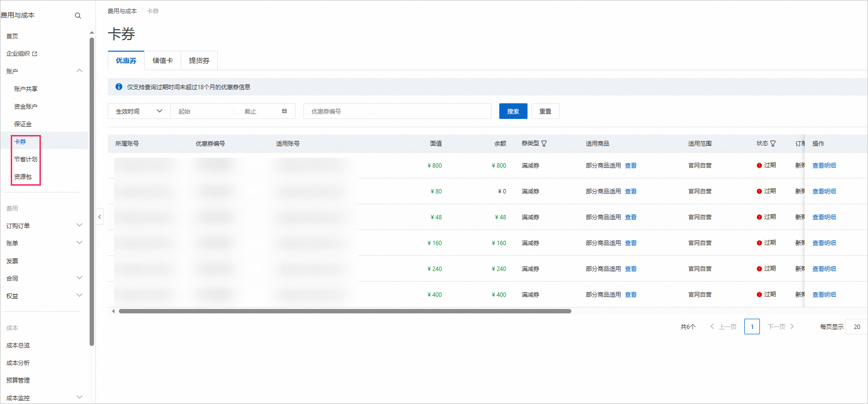Click 查看 in the ¥ 400 coupon row
The image size is (868, 404).
click(x=631, y=294)
